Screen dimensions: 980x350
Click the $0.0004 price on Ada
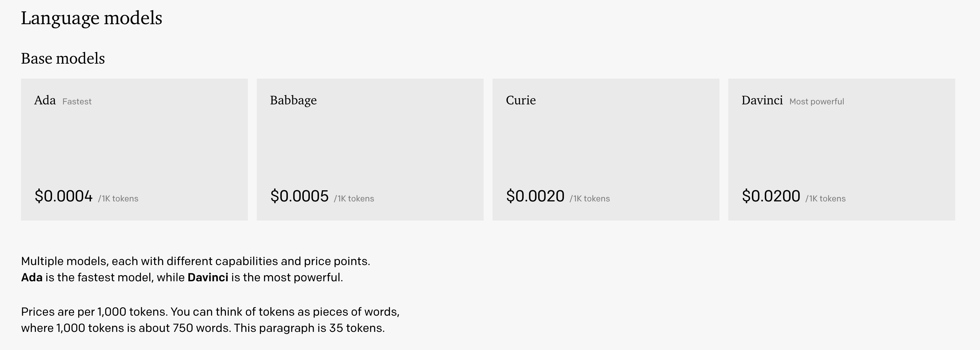(x=64, y=196)
